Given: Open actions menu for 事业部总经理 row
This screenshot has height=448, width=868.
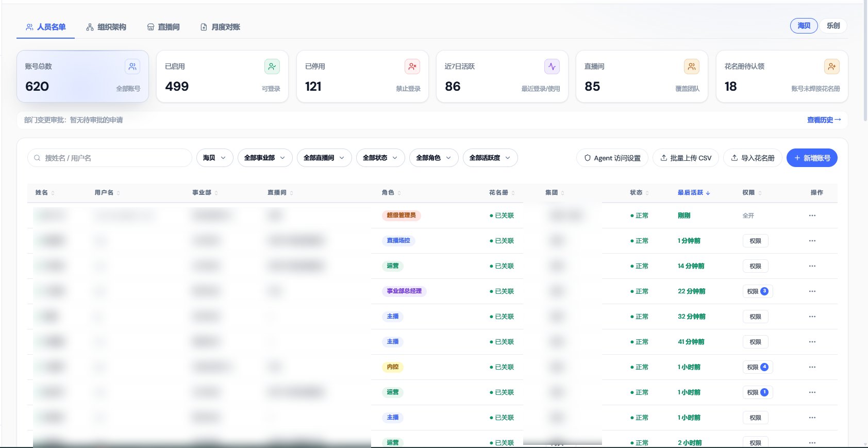Looking at the screenshot, I should (x=812, y=291).
